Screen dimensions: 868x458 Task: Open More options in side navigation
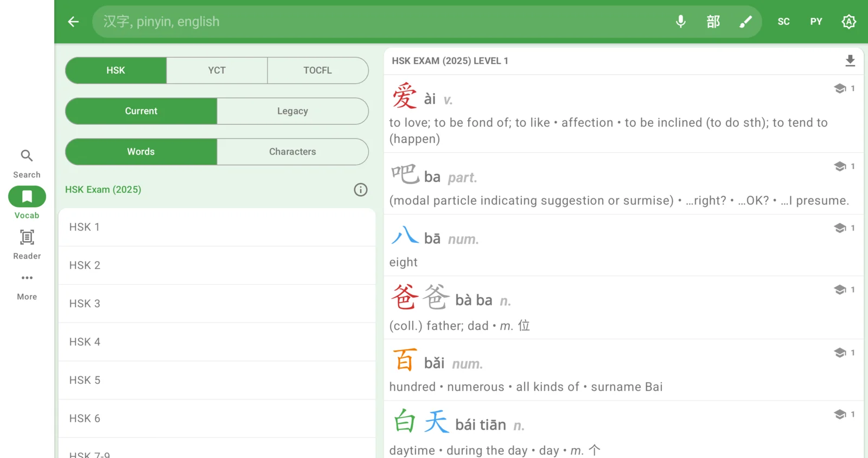[x=27, y=286]
